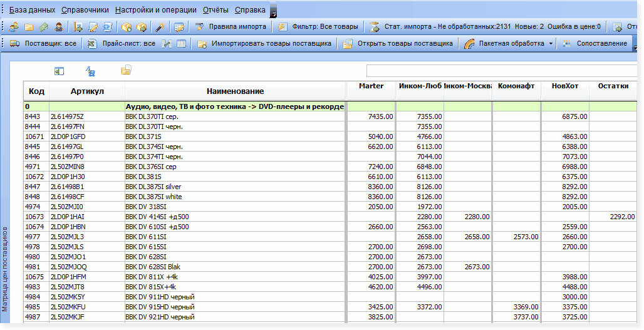Click Инком-Люб column header
The image size is (644, 330).
click(420, 86)
